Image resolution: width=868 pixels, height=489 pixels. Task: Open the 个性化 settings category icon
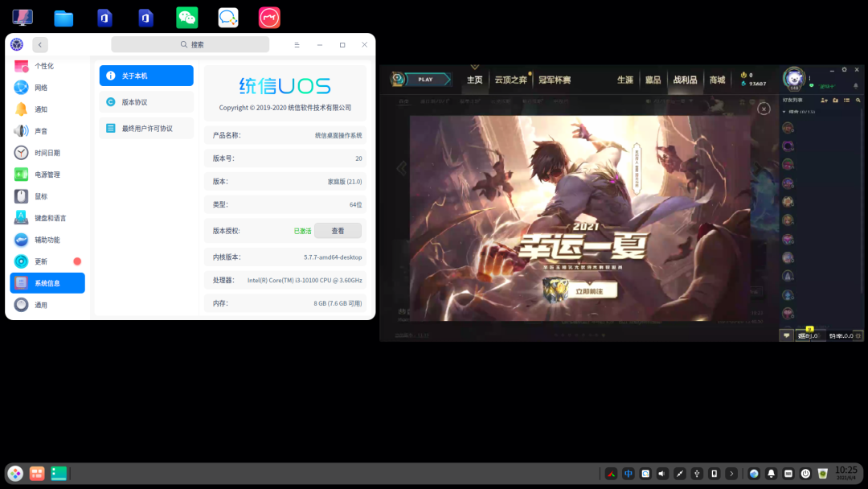pyautogui.click(x=21, y=66)
